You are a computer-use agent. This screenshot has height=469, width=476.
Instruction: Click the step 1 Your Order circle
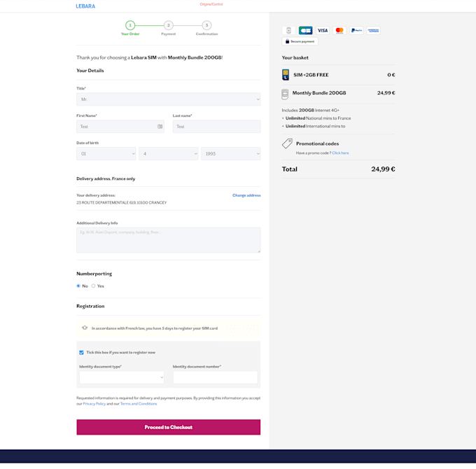pyautogui.click(x=130, y=25)
